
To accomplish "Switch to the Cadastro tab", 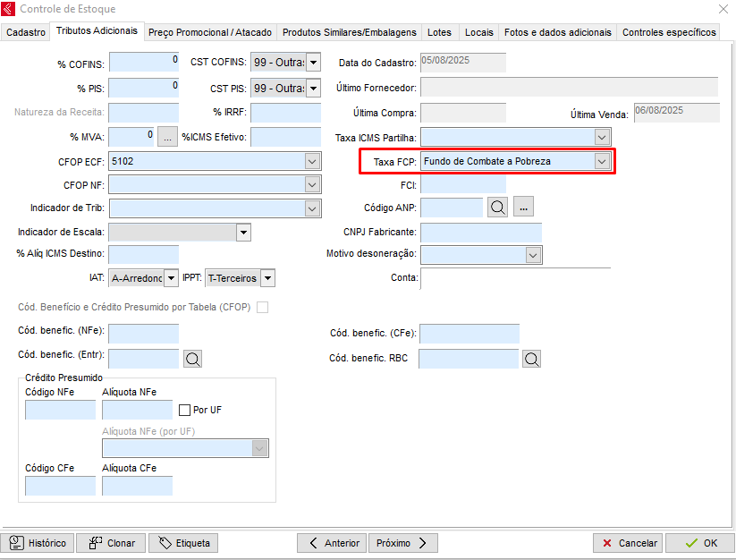I will pos(26,32).
